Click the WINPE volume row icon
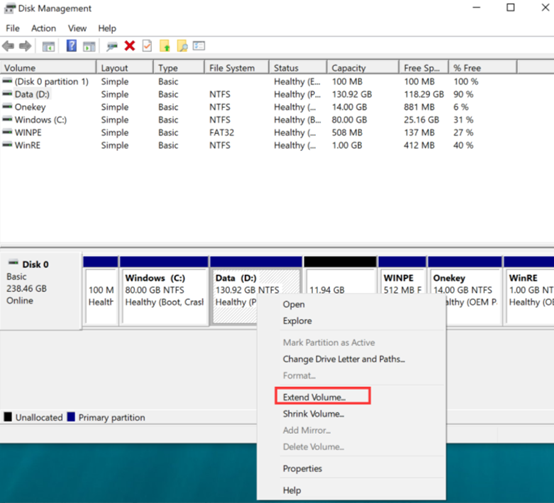 7,132
